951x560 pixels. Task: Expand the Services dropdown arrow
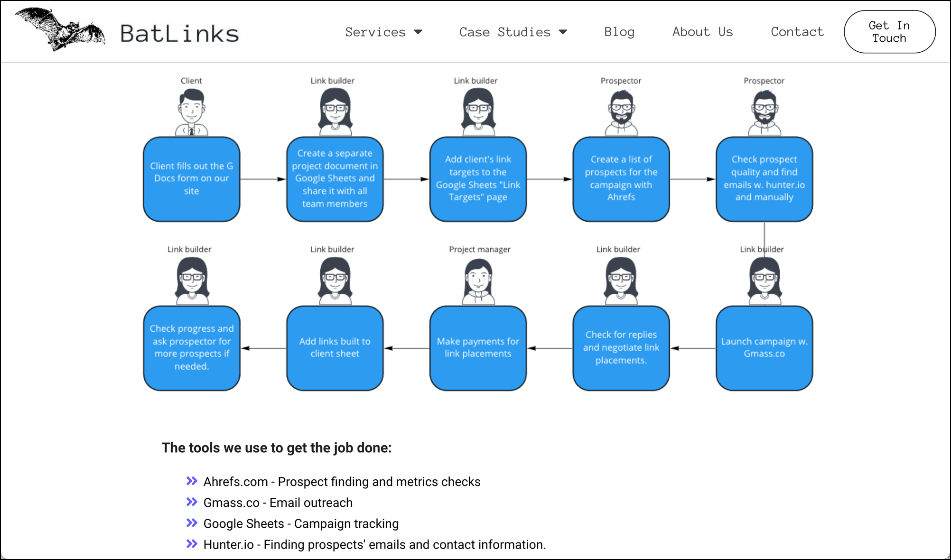[418, 32]
